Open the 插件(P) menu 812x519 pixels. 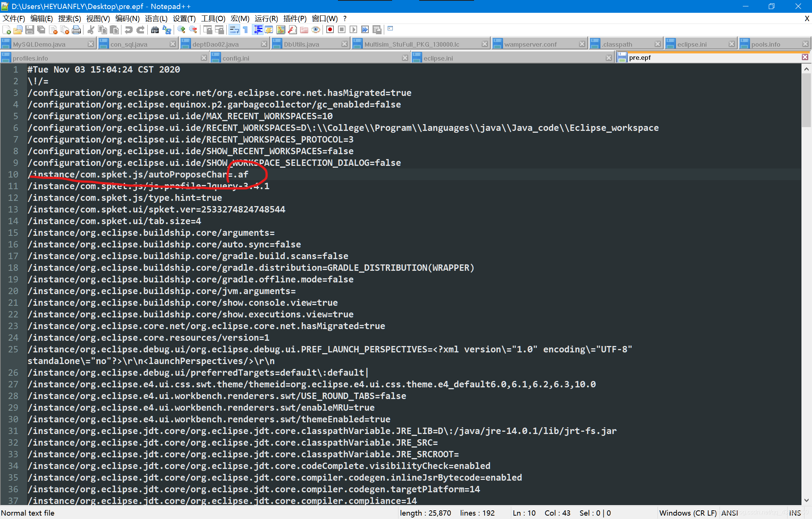pos(295,19)
